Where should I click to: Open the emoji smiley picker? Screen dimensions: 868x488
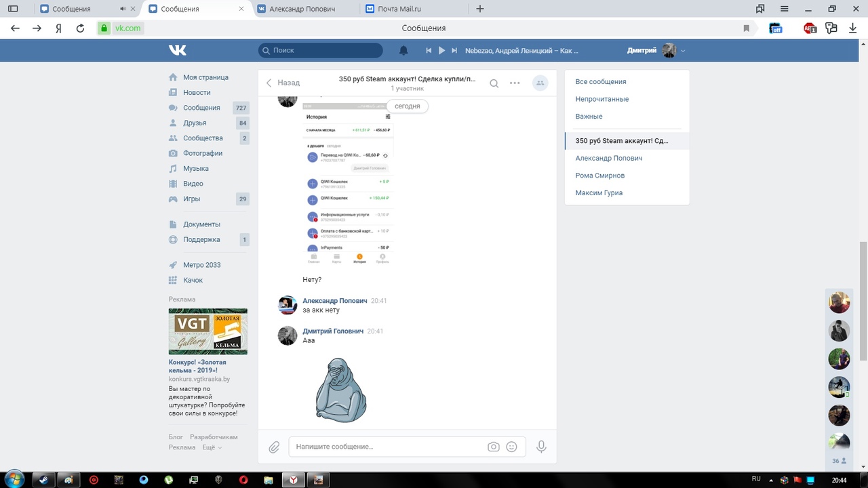point(512,447)
